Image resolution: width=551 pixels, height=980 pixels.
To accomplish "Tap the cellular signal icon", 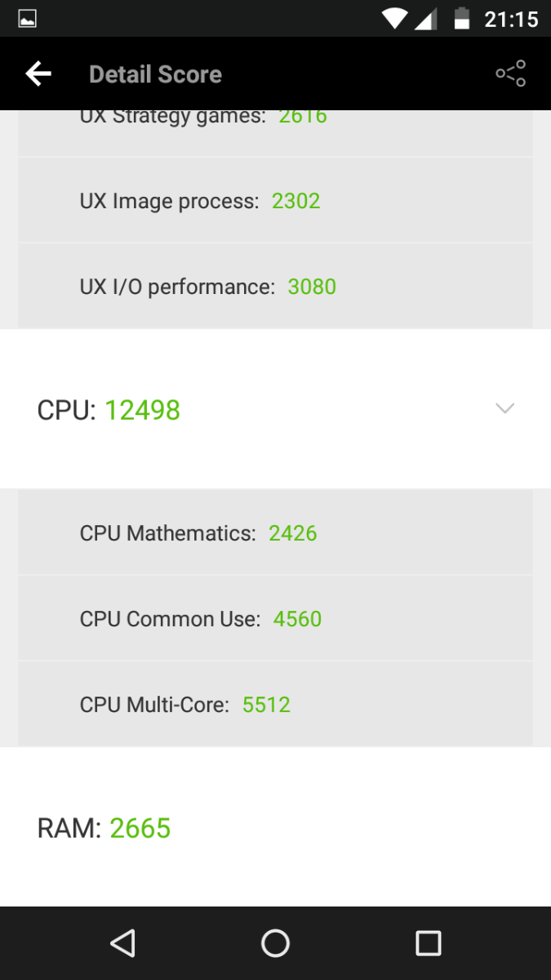I will click(x=426, y=18).
